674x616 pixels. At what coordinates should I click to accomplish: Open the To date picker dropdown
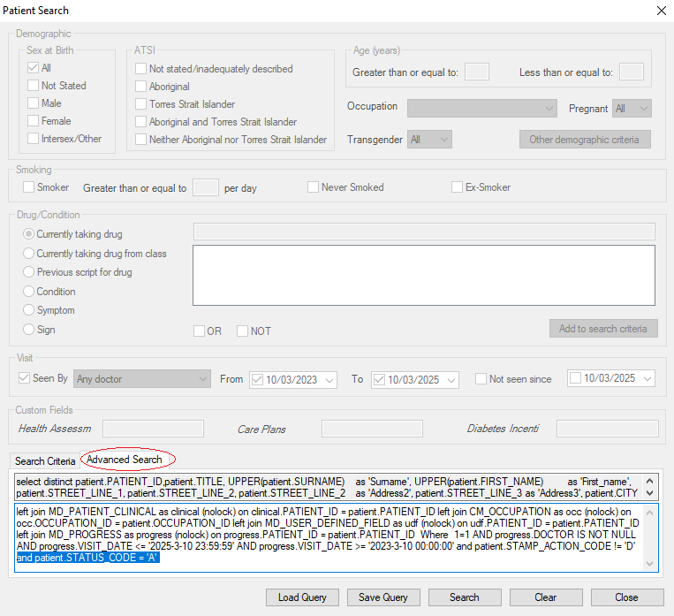click(451, 380)
